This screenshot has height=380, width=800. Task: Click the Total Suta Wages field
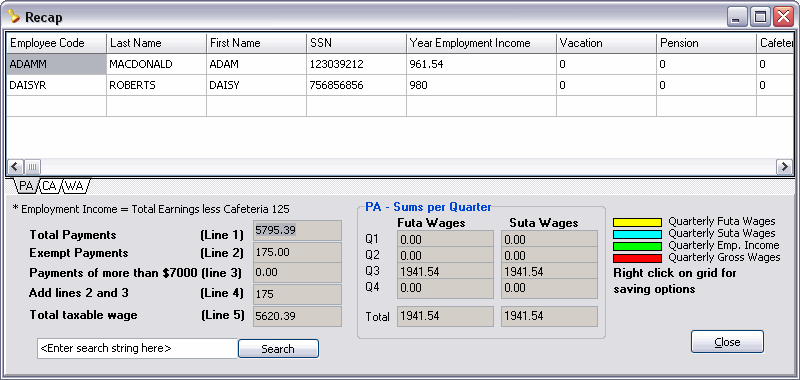point(549,316)
